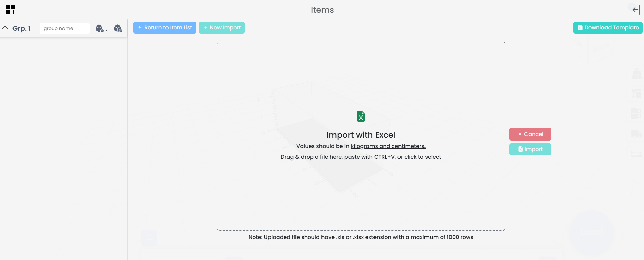644x260 pixels.
Task: Click the drag and drop instruction text
Action: click(361, 157)
